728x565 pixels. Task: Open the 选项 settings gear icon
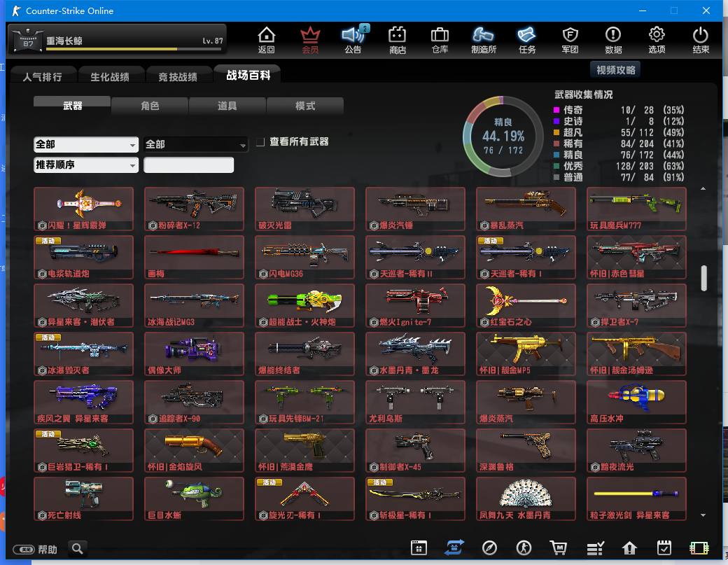click(x=657, y=39)
